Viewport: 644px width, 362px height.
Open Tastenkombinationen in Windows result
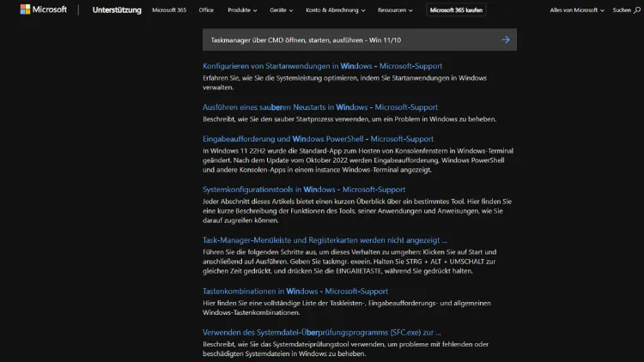(x=295, y=291)
